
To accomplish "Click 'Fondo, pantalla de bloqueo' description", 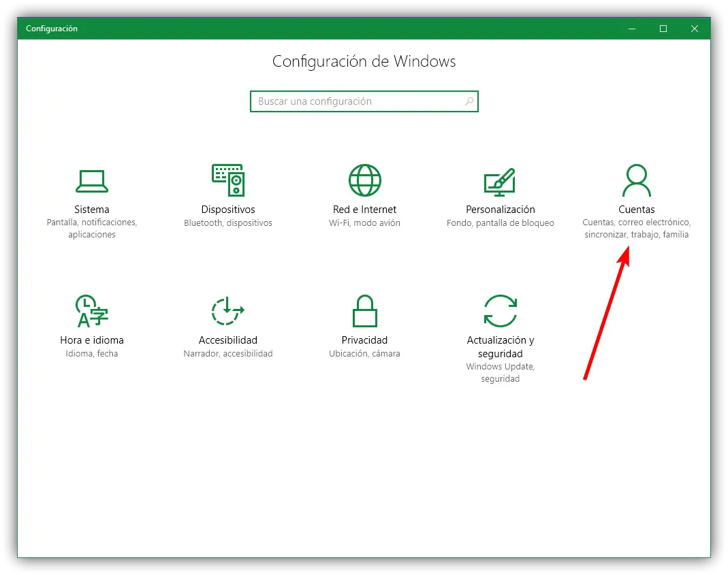I will [500, 223].
